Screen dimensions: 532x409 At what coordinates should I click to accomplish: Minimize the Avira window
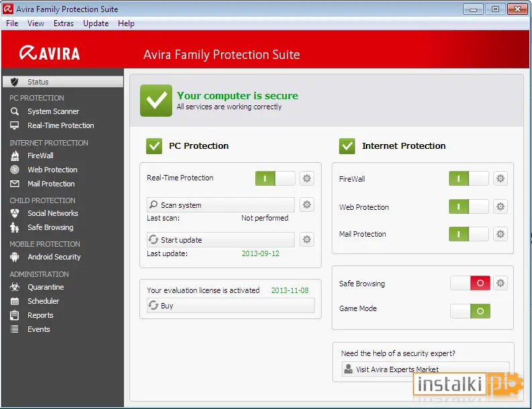click(x=473, y=9)
